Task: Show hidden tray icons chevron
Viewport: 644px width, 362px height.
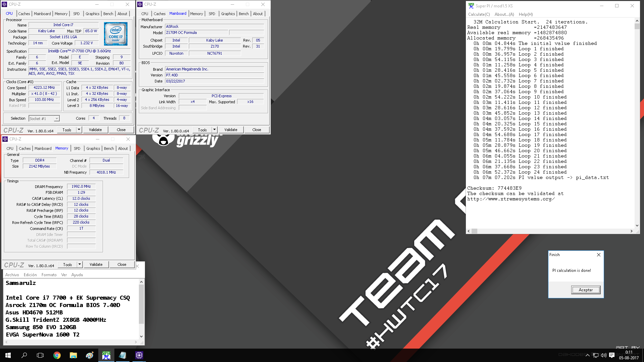Action: coord(588,355)
